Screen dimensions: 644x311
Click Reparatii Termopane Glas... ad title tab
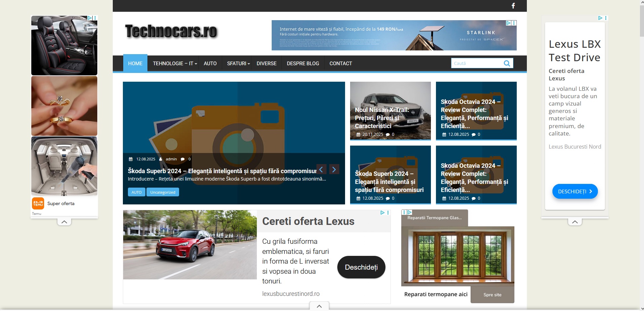coord(435,218)
